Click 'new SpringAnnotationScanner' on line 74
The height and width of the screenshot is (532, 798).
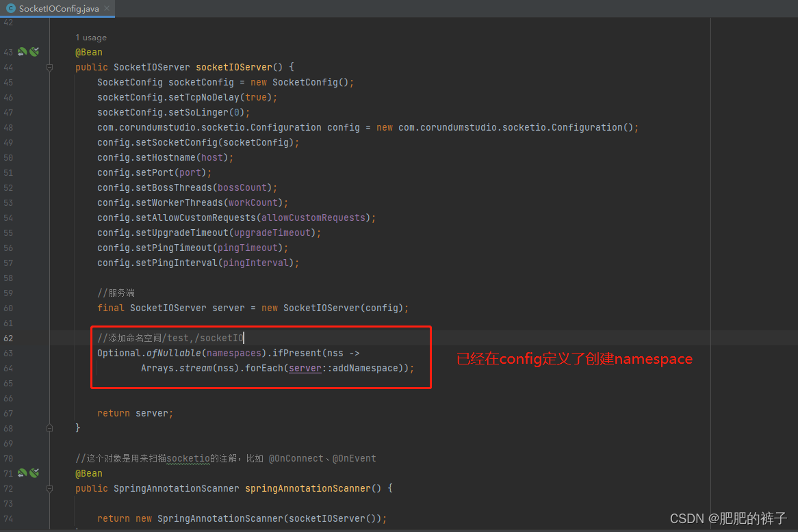209,519
